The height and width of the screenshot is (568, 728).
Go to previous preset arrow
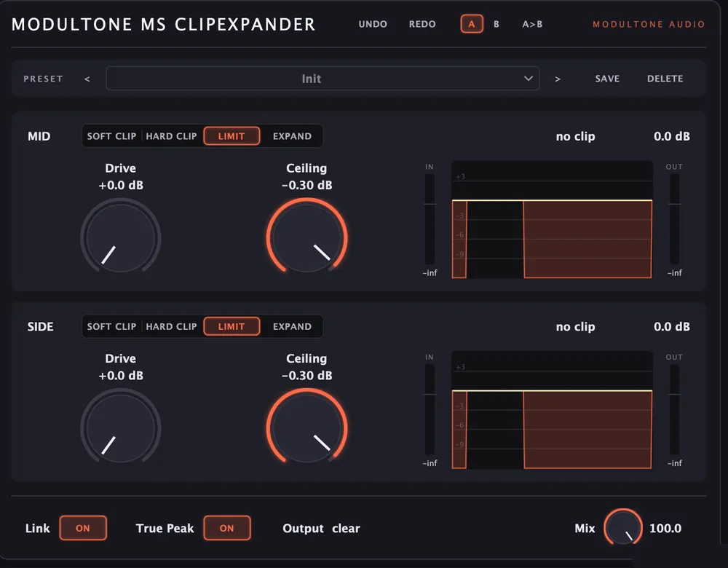pyautogui.click(x=87, y=79)
